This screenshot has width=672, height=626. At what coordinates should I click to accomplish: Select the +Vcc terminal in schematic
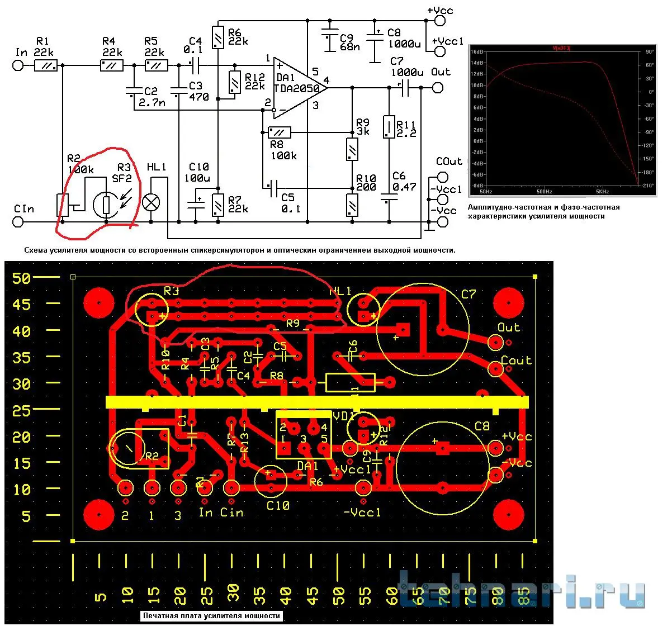coord(440,21)
